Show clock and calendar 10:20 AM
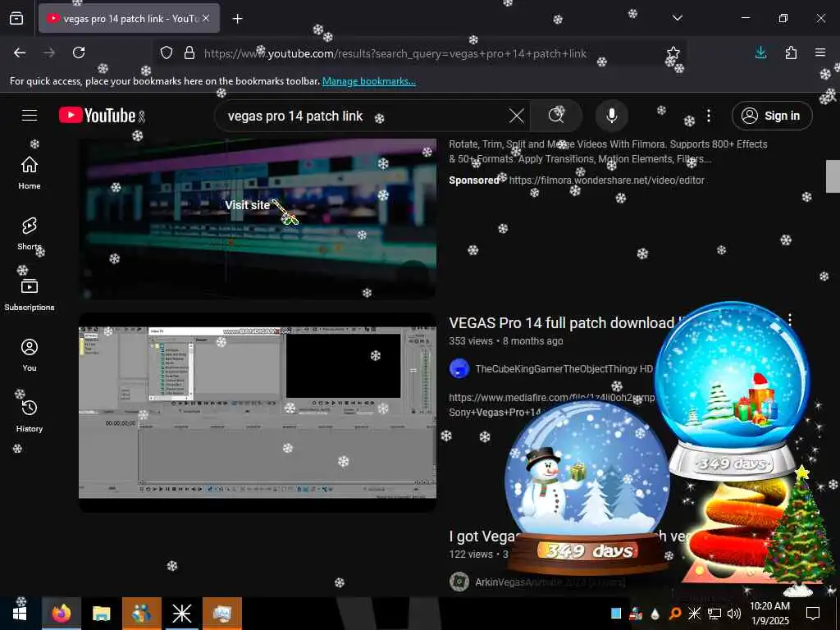 click(x=769, y=614)
